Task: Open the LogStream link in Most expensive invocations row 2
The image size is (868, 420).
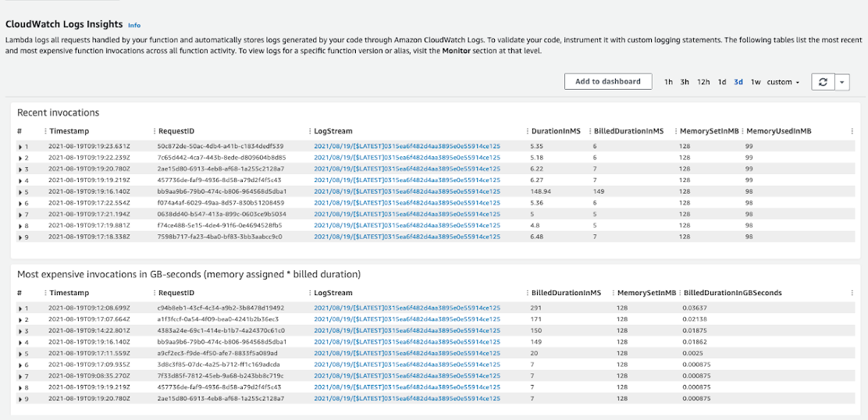Action: click(x=407, y=319)
